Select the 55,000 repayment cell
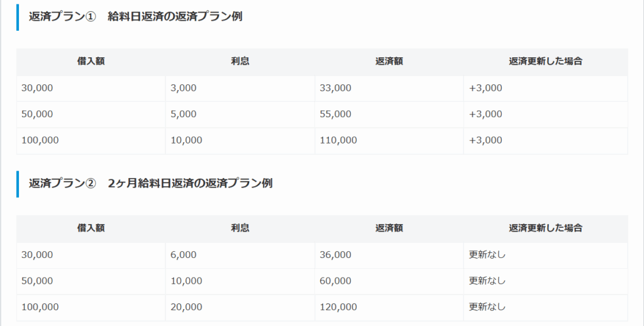Image resolution: width=644 pixels, height=326 pixels. pos(335,114)
